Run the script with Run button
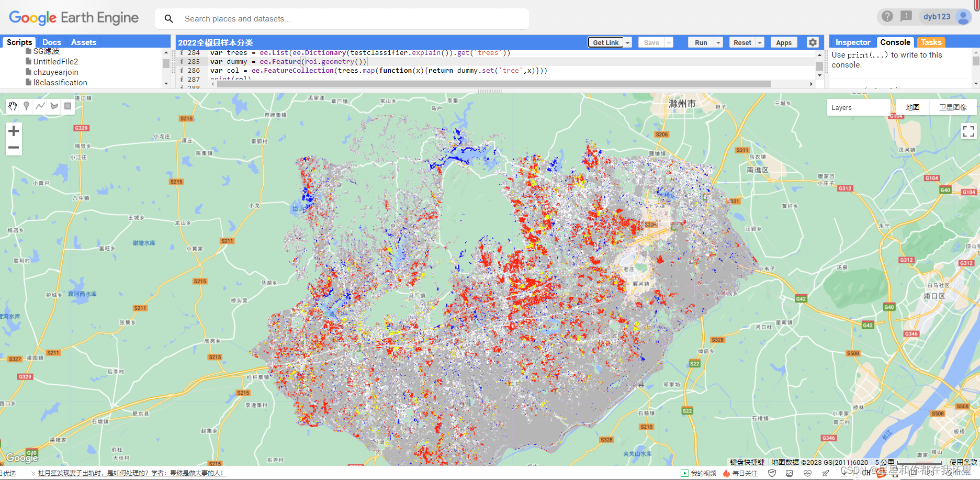Screen dimensions: 980x480 701,43
